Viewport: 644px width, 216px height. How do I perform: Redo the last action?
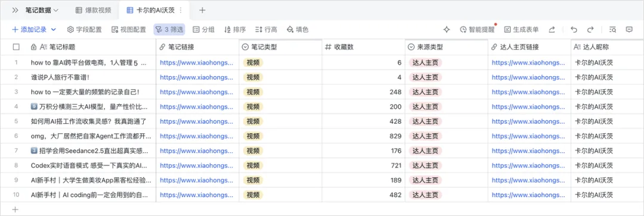pyautogui.click(x=590, y=30)
